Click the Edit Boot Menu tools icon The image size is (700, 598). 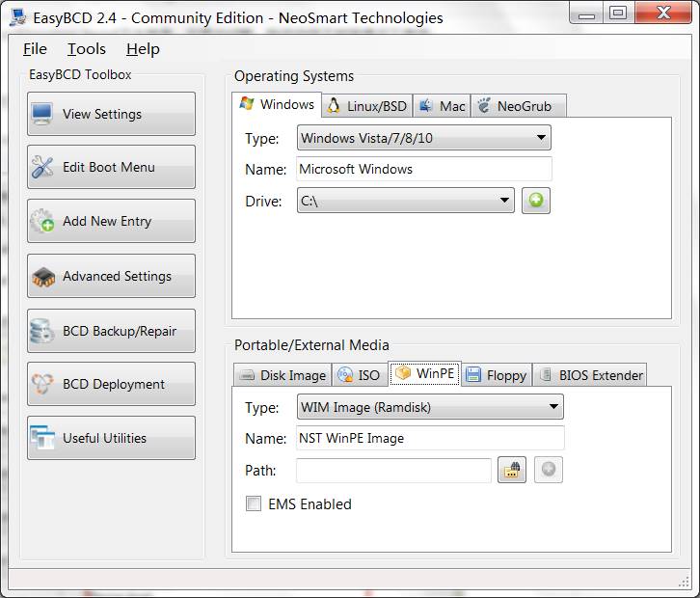[42, 167]
